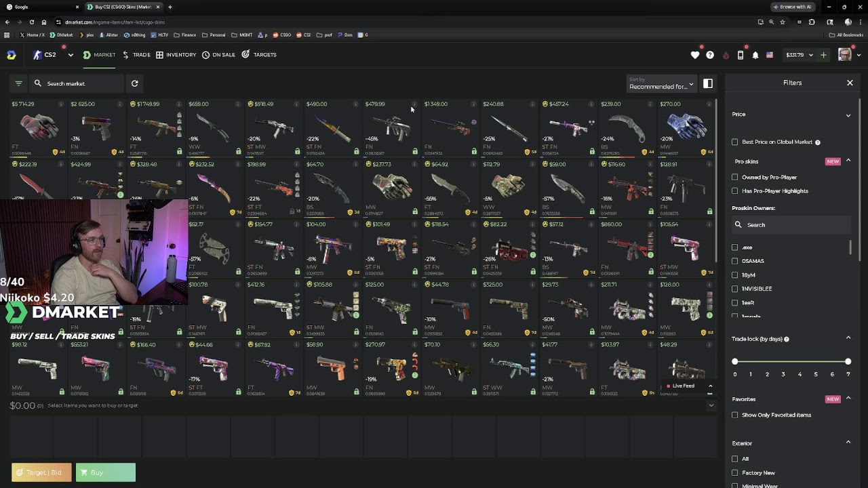Image resolution: width=868 pixels, height=488 pixels.
Task: Click the trade lock slider left handle
Action: tap(735, 361)
